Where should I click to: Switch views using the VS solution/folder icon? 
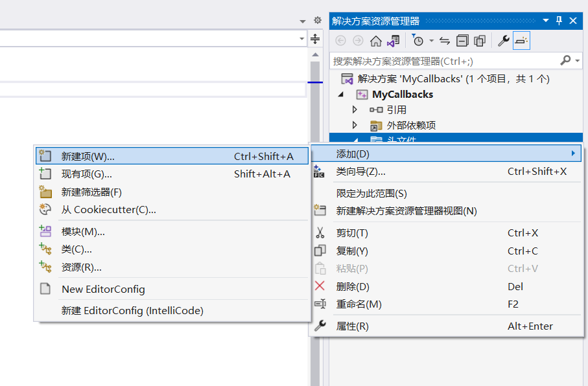click(x=394, y=40)
